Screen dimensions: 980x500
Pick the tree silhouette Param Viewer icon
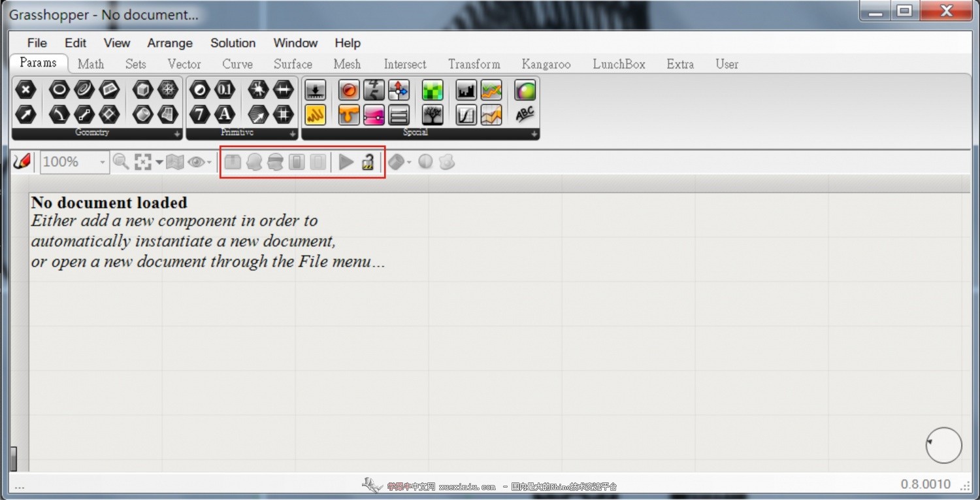[433, 114]
